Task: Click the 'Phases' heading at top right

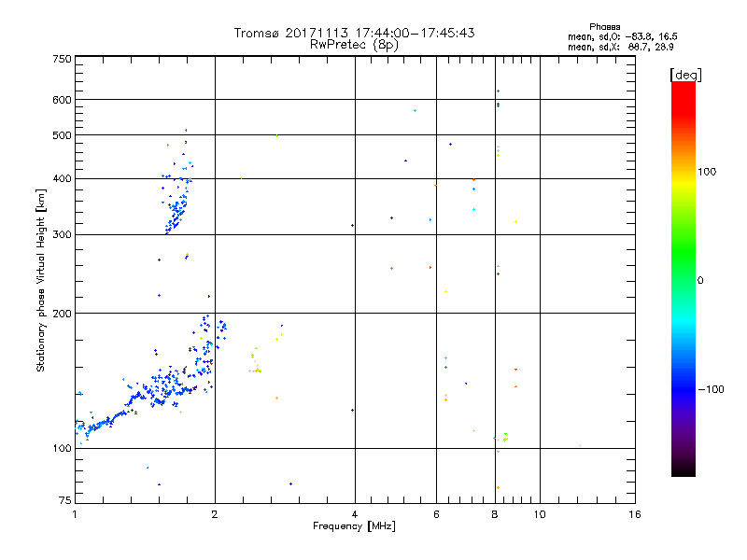Action: [x=604, y=27]
